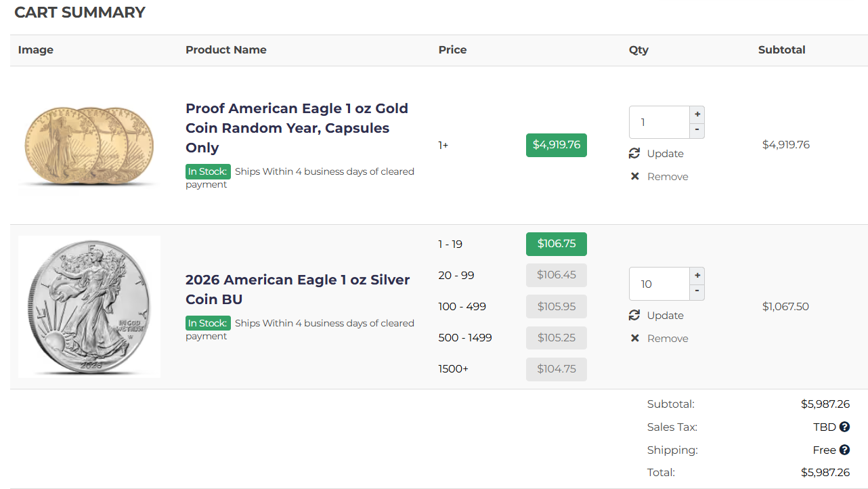Click the X icon to remove gold coin
This screenshot has width=868, height=489.
click(x=635, y=177)
